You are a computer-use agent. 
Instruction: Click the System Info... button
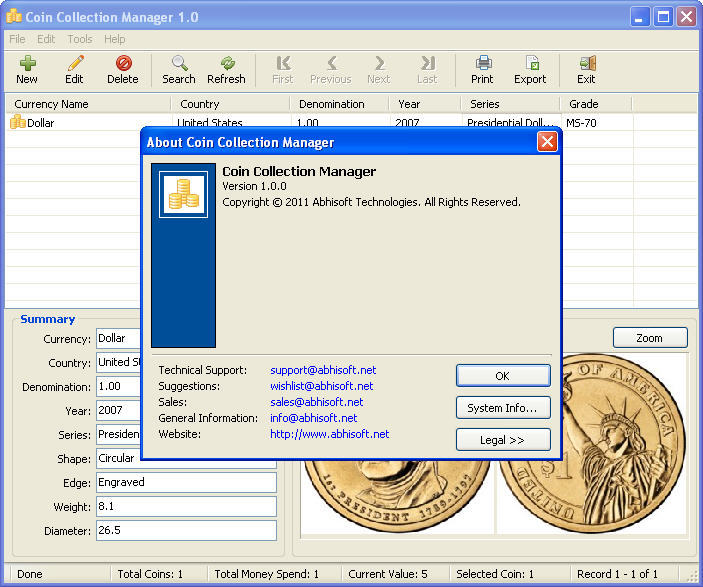[503, 408]
